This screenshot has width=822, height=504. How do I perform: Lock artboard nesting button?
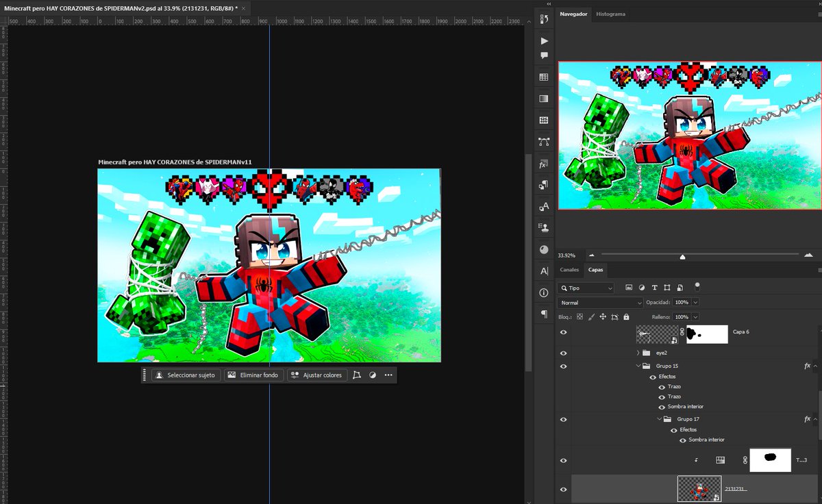(614, 317)
